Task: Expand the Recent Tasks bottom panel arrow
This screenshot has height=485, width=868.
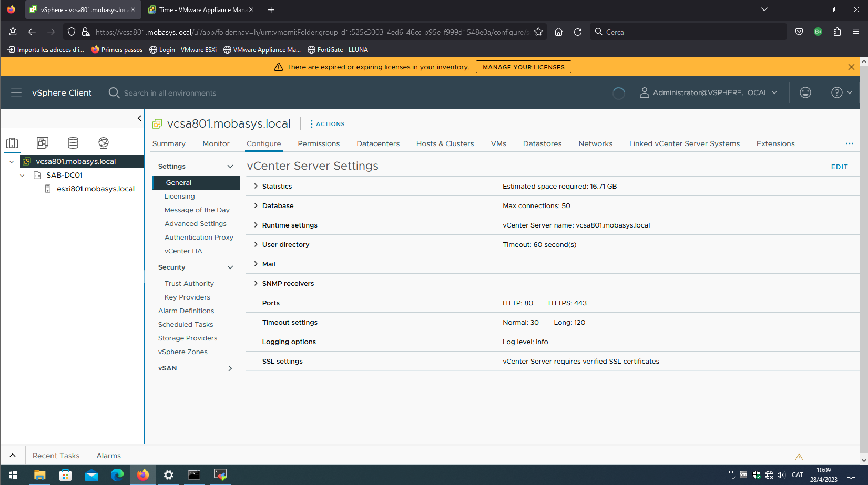Action: coord(13,456)
